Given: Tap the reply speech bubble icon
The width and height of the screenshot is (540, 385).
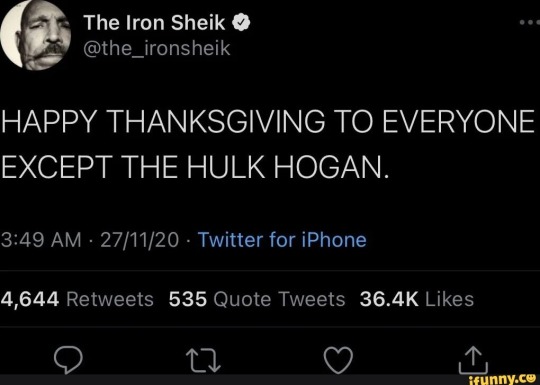Looking at the screenshot, I should pos(68,360).
